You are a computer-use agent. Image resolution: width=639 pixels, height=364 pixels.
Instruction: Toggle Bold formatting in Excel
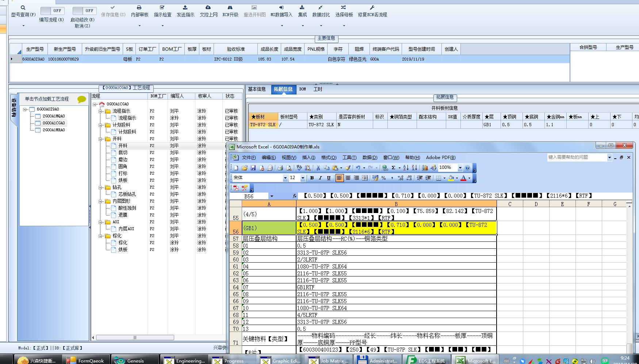point(312,178)
